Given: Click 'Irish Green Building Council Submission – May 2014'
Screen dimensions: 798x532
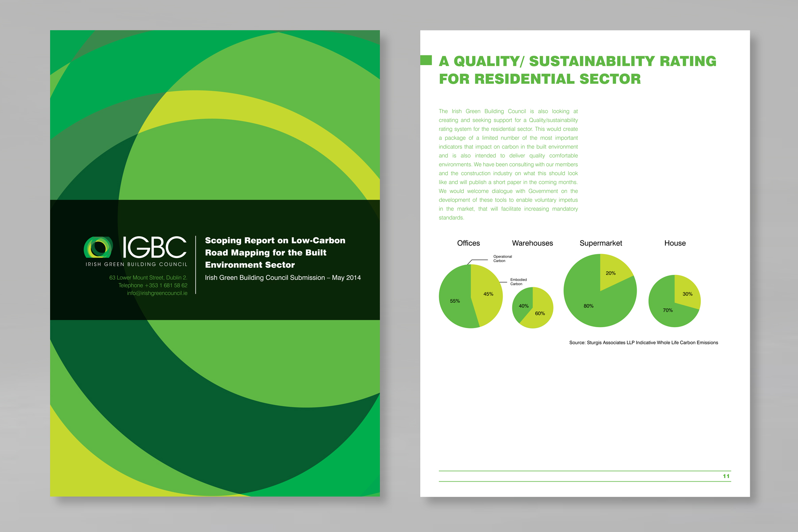Looking at the screenshot, I should point(283,278).
